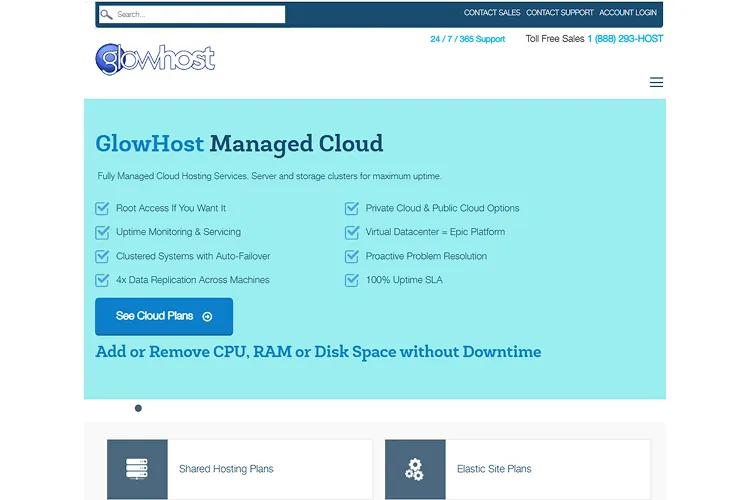Image resolution: width=750 pixels, height=500 pixels.
Task: Click arrow icon in See Cloud Plans button
Action: tap(207, 317)
